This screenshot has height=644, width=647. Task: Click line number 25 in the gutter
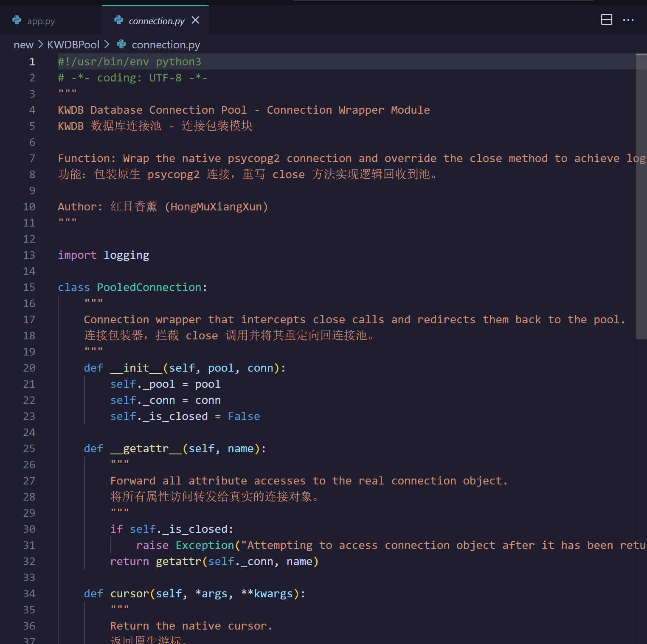[x=29, y=448]
